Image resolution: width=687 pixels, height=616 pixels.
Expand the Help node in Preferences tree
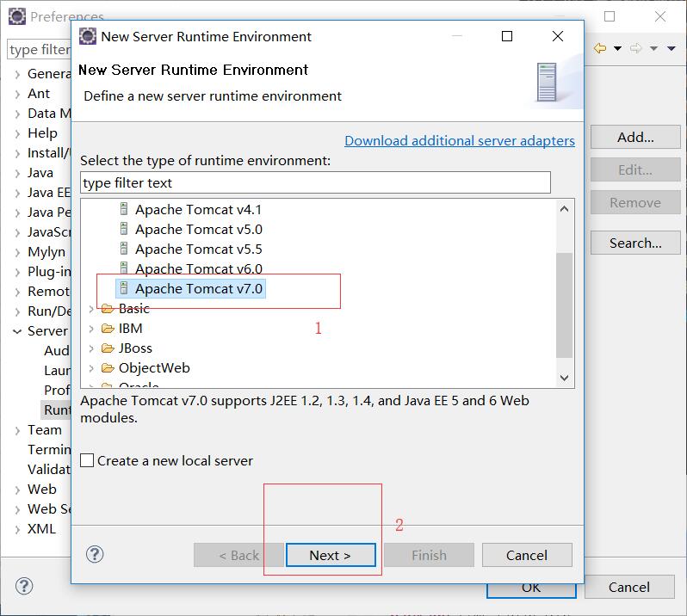click(17, 133)
